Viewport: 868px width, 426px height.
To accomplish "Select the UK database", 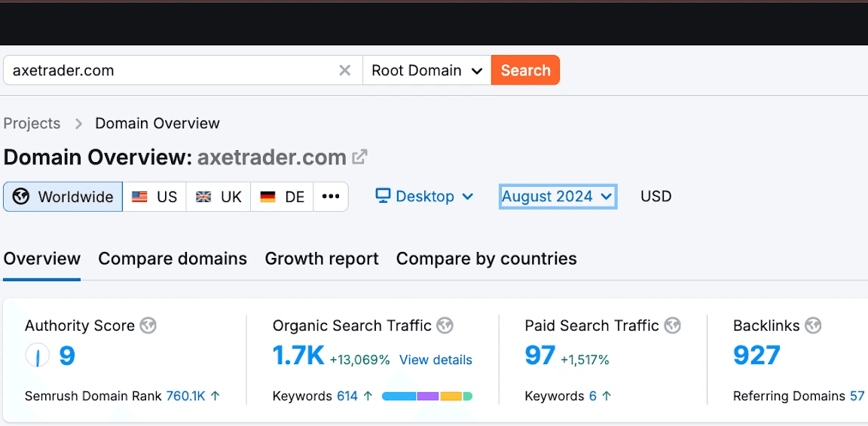I will (219, 197).
